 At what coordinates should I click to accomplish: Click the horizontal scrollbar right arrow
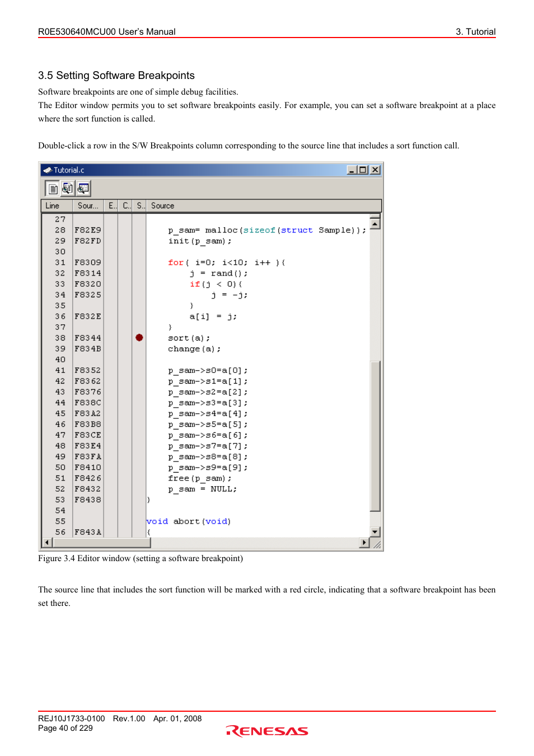pyautogui.click(x=364, y=543)
